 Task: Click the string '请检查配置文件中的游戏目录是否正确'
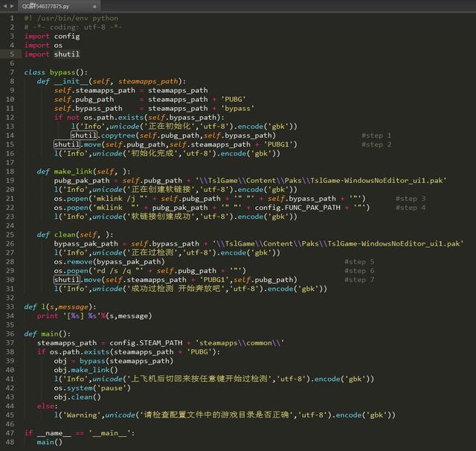click(x=216, y=415)
